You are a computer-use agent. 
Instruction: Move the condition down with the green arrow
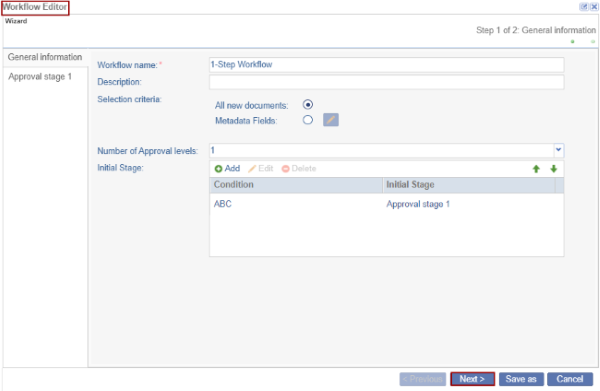pos(553,169)
